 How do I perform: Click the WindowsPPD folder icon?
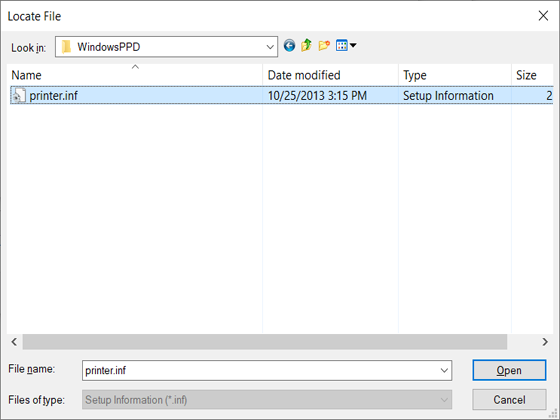coord(66,47)
